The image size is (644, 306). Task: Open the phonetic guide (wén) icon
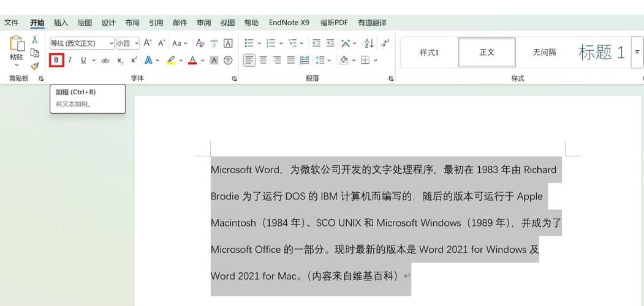click(214, 43)
